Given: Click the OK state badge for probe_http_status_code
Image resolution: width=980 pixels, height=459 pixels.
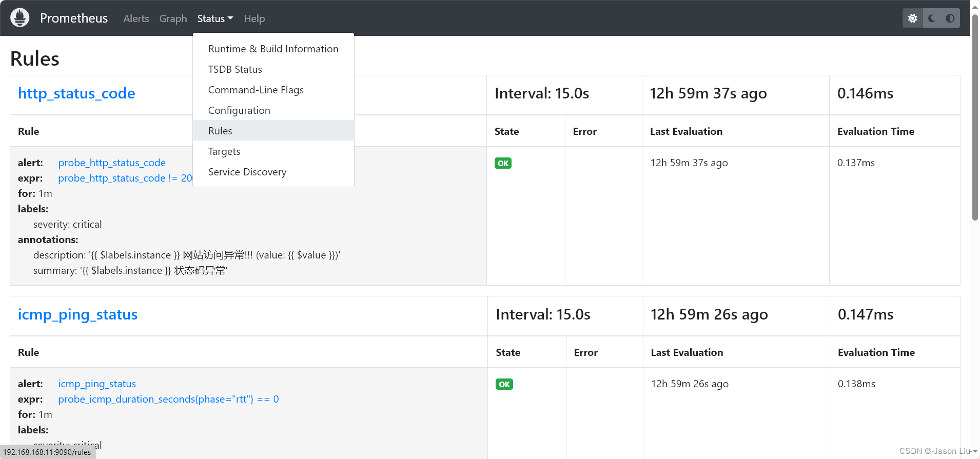Looking at the screenshot, I should pyautogui.click(x=503, y=163).
